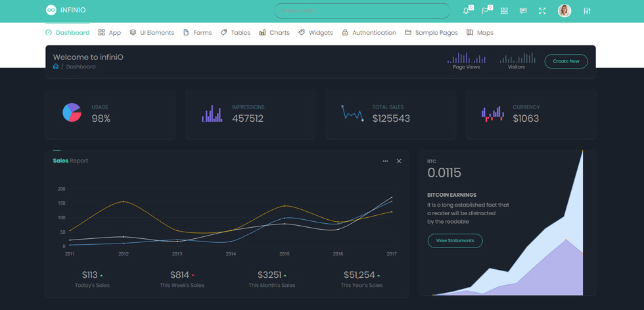Image resolution: width=644 pixels, height=310 pixels.
Task: Click the Usage pie chart
Action: (72, 113)
